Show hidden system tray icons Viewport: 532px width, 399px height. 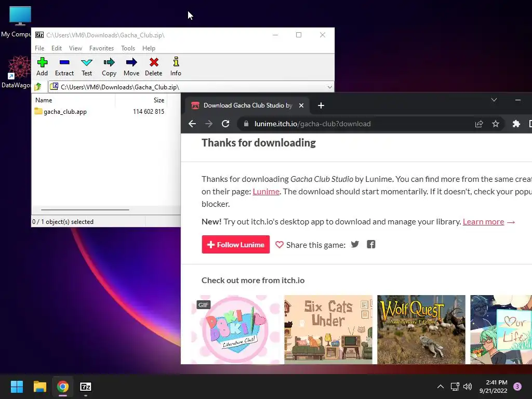tap(441, 387)
